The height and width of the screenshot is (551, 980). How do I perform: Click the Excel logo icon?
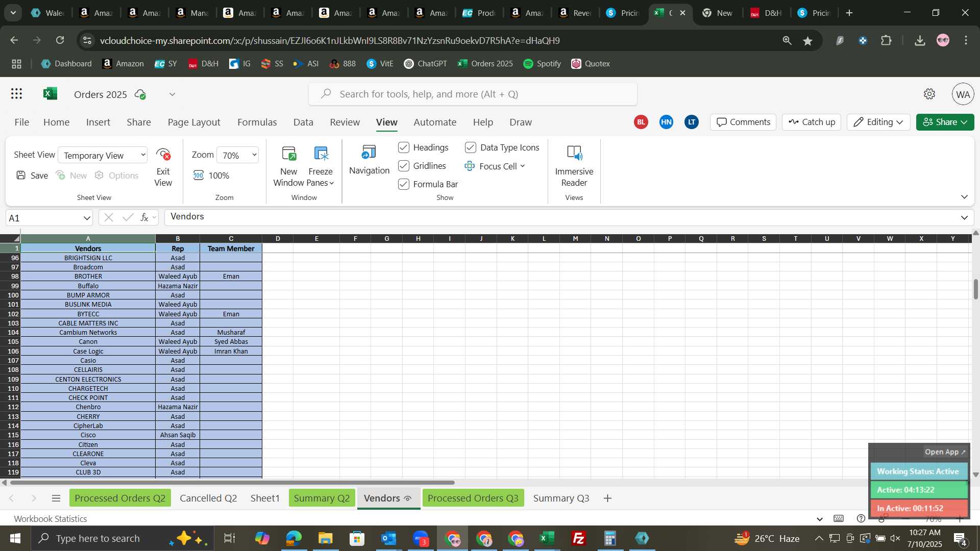click(50, 94)
